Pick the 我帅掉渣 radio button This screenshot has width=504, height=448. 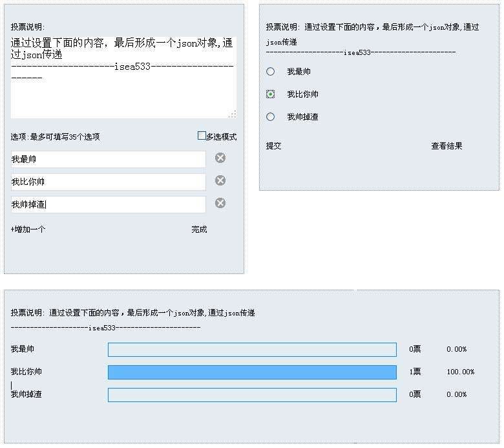[271, 117]
